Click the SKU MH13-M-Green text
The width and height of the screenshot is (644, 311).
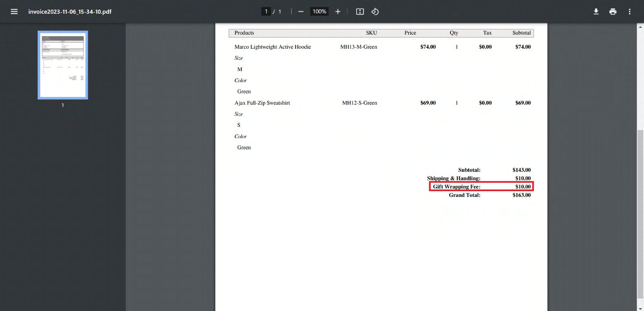click(x=358, y=47)
